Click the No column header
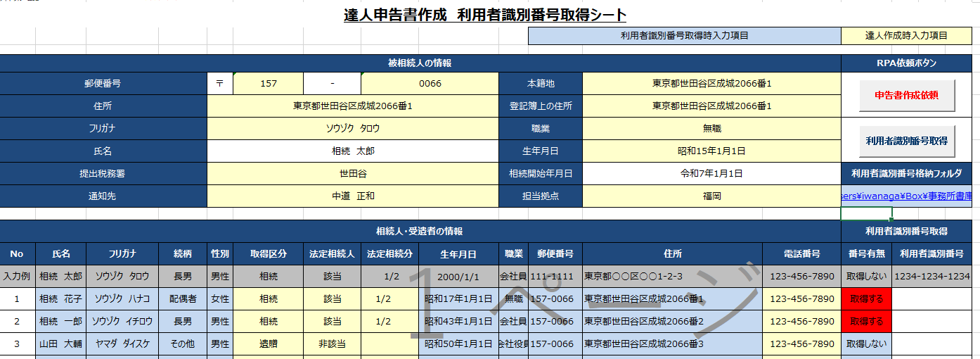 click(17, 253)
